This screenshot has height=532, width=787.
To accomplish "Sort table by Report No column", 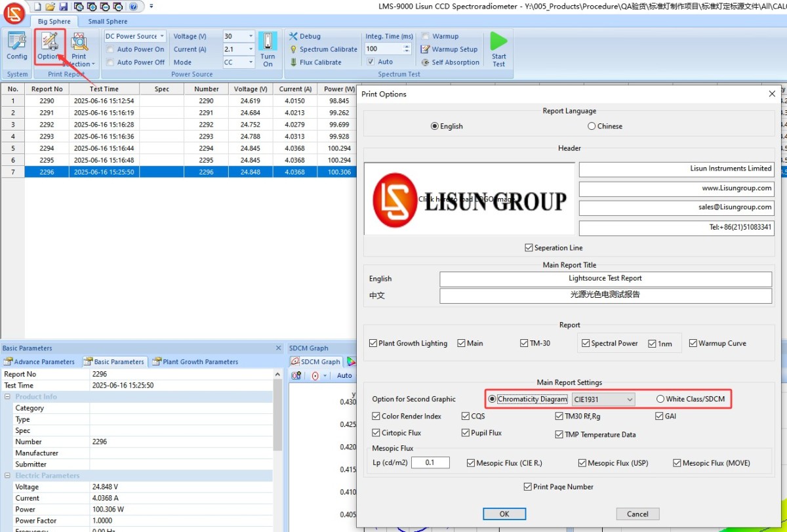I will pyautogui.click(x=47, y=89).
